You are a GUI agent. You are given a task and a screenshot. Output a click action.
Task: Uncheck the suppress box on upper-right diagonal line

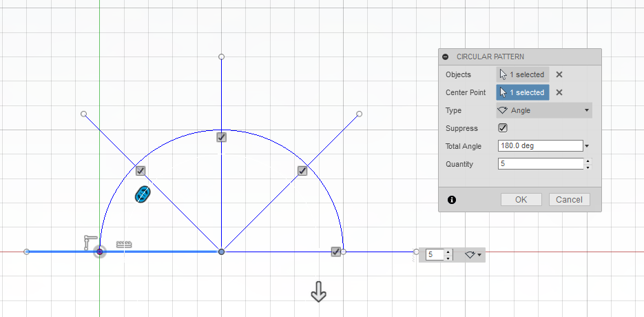(302, 170)
